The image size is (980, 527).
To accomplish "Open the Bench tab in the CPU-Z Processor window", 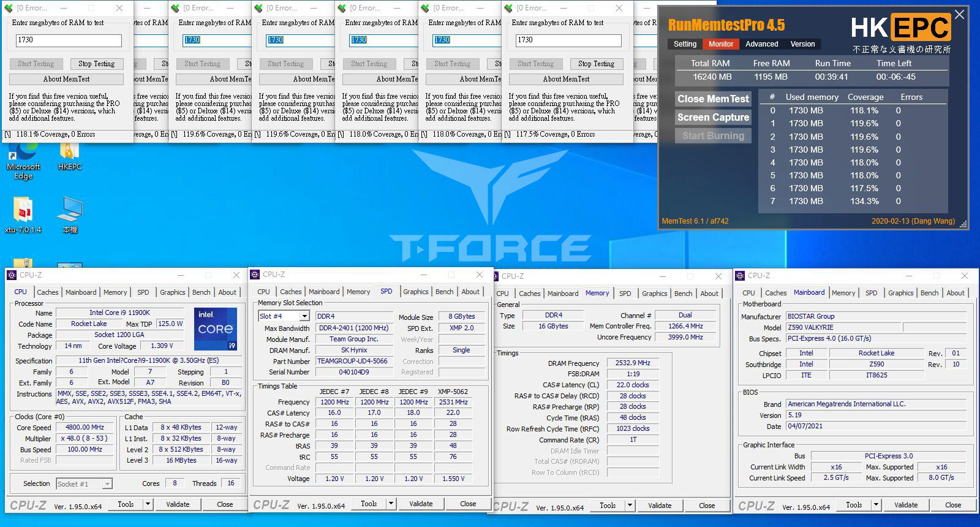I will pyautogui.click(x=201, y=292).
